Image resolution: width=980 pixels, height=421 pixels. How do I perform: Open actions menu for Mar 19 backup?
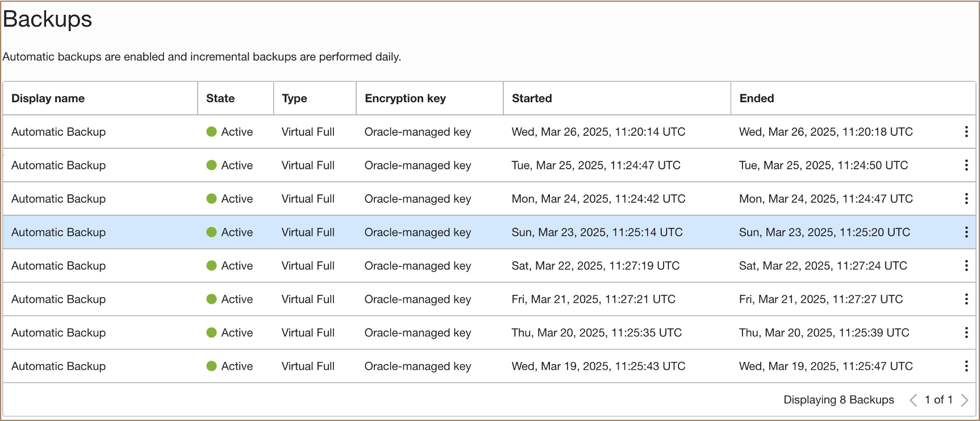tap(966, 366)
